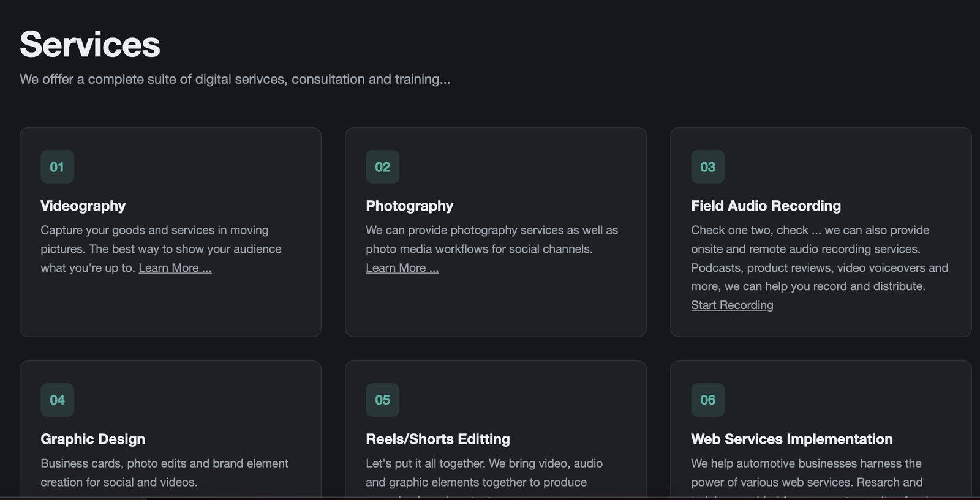
Task: Follow the Start Recording link
Action: point(732,305)
